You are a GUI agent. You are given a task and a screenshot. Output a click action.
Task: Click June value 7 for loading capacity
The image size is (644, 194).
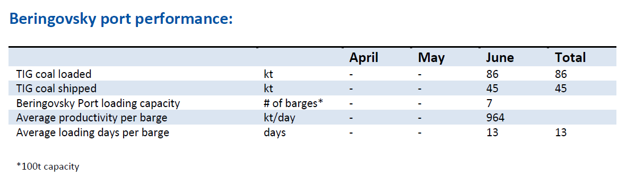coord(490,103)
